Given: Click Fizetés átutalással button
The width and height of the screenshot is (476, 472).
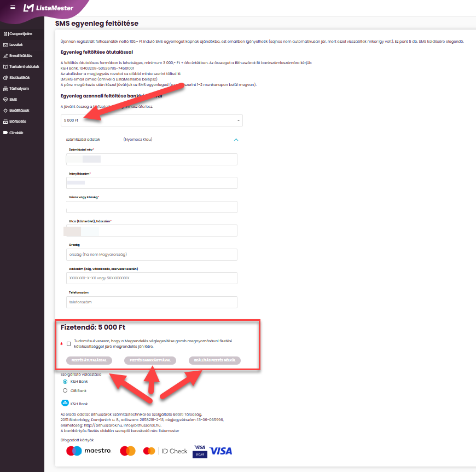Looking at the screenshot, I should click(89, 360).
